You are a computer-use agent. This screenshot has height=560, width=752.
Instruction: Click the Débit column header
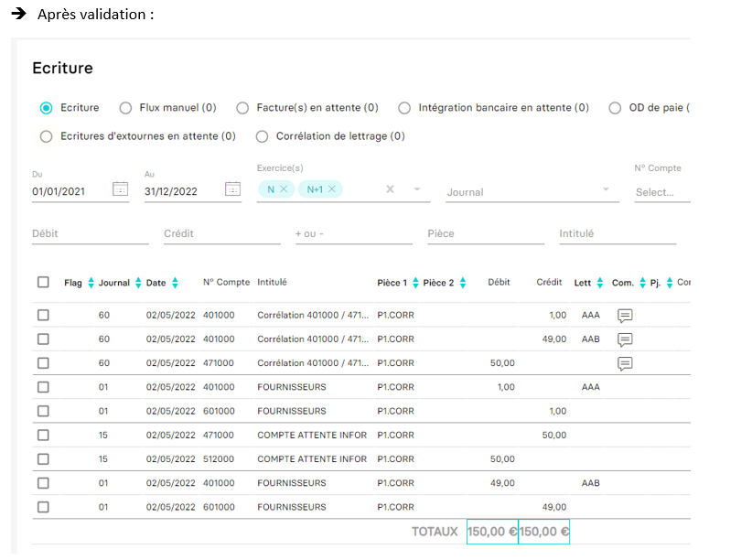point(499,282)
